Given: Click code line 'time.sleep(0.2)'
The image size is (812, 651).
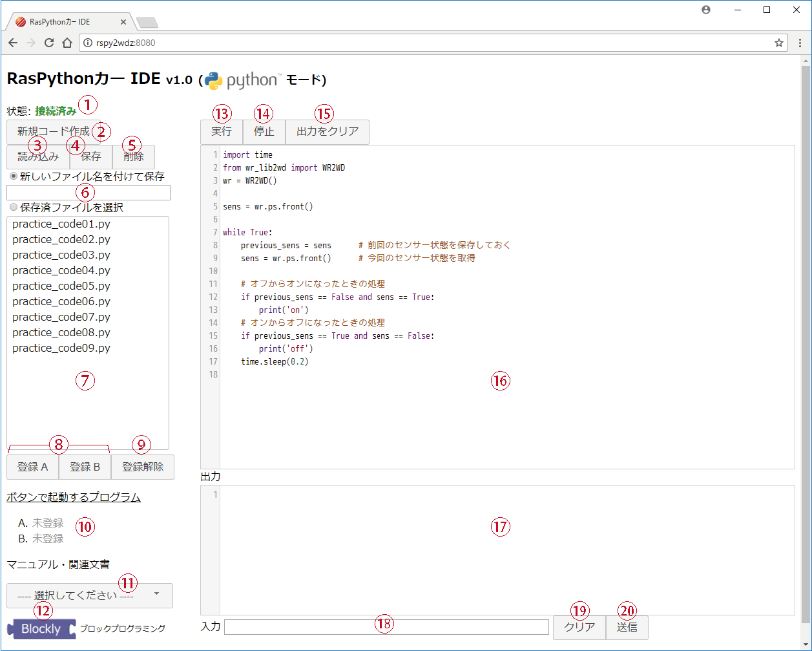Looking at the screenshot, I should pyautogui.click(x=275, y=361).
